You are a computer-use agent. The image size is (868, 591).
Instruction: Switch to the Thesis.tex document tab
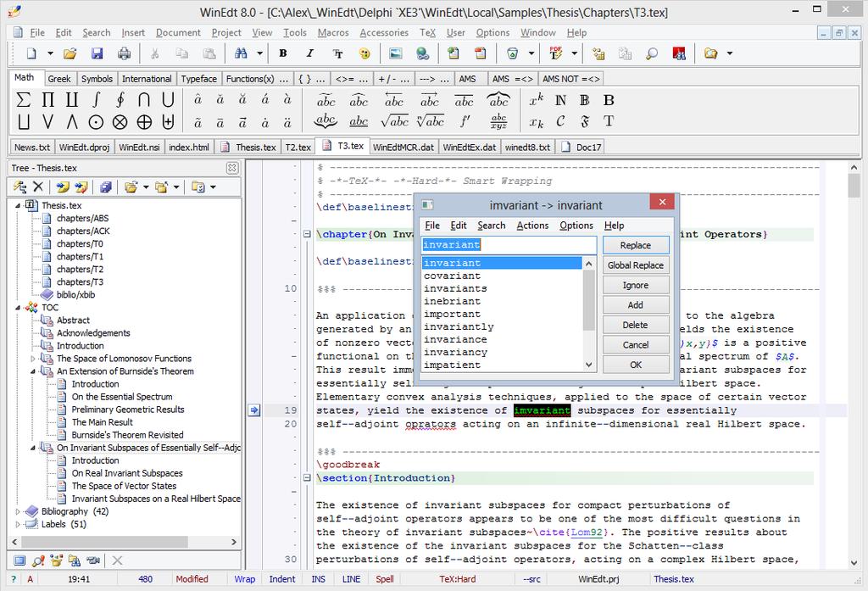click(x=249, y=148)
